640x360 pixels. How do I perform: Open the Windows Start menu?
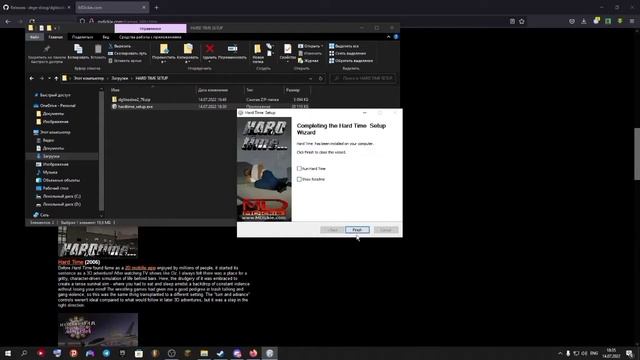(8, 353)
